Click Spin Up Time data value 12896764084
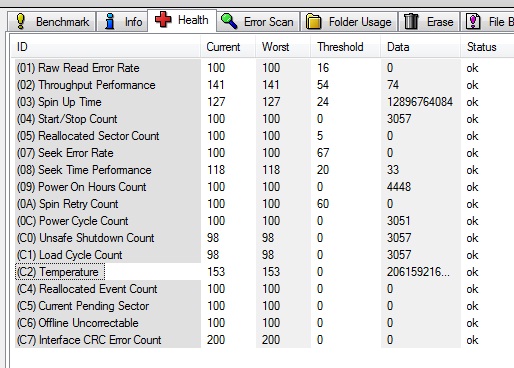The width and height of the screenshot is (514, 368). 420,102
